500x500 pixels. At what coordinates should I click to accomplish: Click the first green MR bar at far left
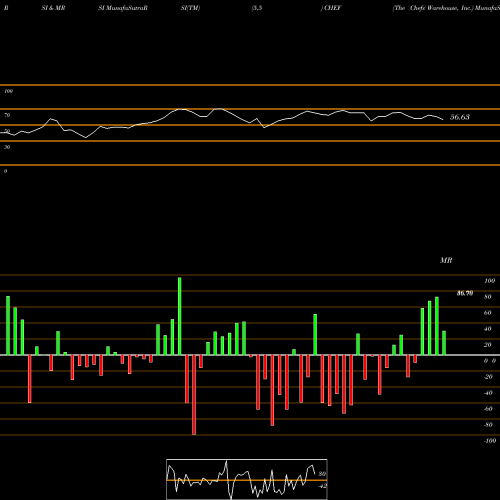click(x=8, y=325)
